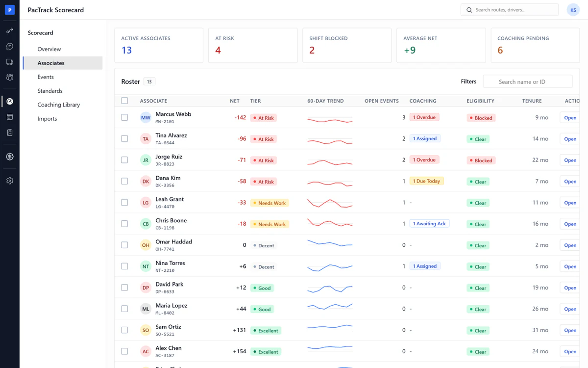This screenshot has height=368, width=588.
Task: Open the Team people icon in sidebar
Action: [10, 78]
